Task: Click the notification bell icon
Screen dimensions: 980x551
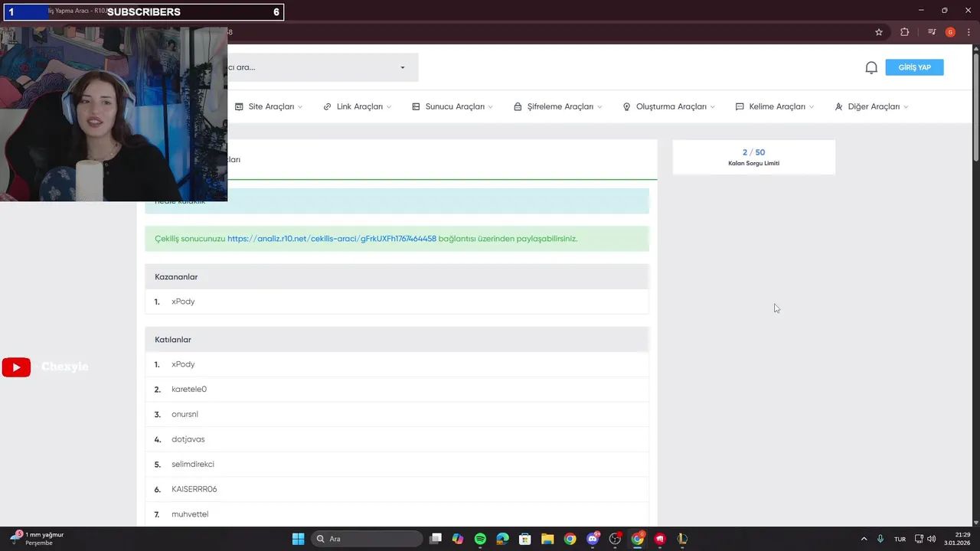Action: pyautogui.click(x=871, y=67)
